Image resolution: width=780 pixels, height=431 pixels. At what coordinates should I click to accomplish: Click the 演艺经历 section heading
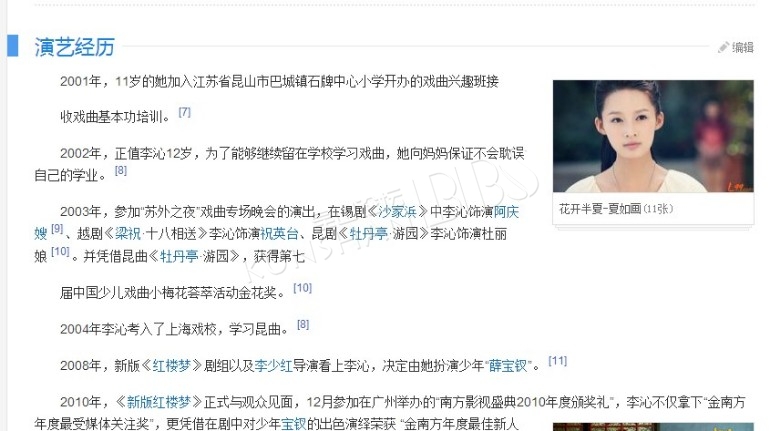[x=75, y=47]
